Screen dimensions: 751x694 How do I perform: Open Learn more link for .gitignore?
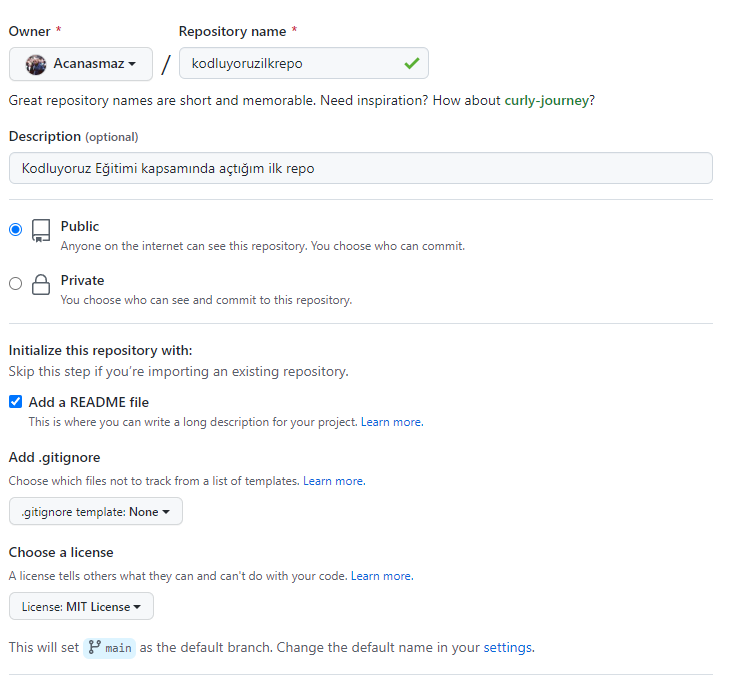(x=334, y=481)
